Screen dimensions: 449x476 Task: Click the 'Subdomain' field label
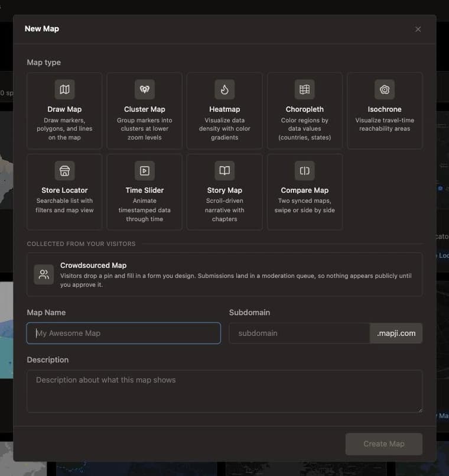[x=249, y=312]
